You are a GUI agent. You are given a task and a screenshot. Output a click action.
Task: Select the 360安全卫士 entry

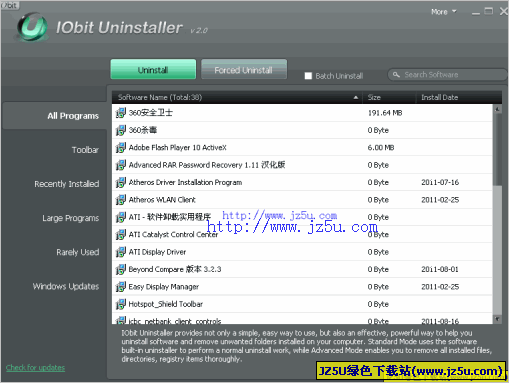(x=302, y=113)
